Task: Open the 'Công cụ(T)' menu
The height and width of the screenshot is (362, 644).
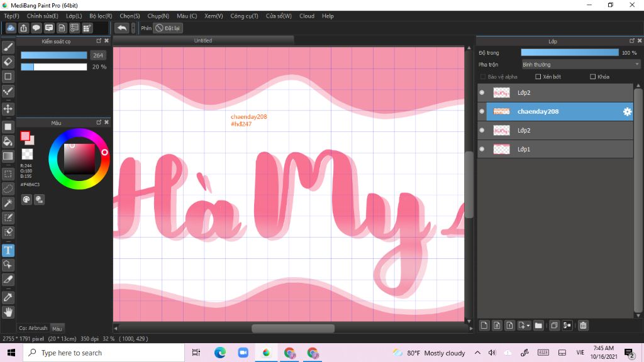Action: coord(244,16)
